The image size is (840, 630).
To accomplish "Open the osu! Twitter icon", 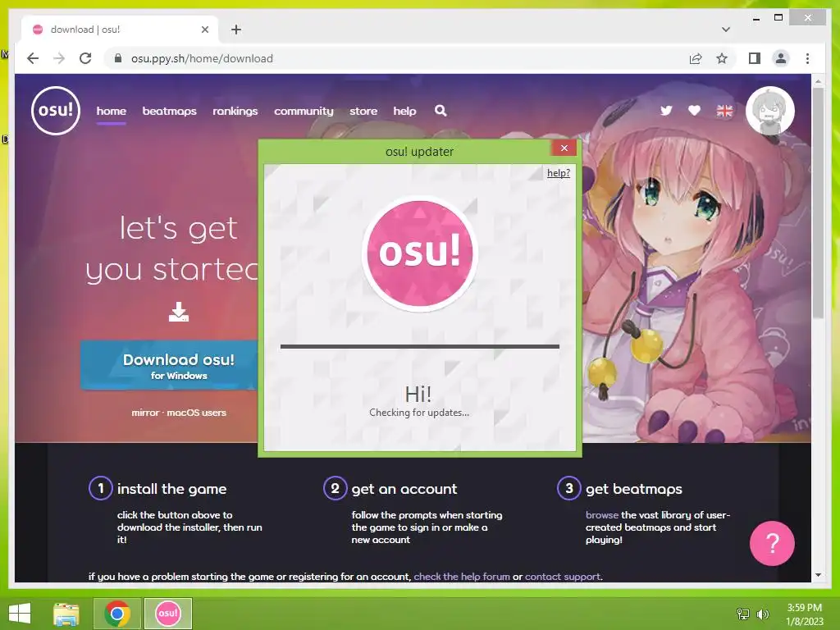I will point(666,111).
